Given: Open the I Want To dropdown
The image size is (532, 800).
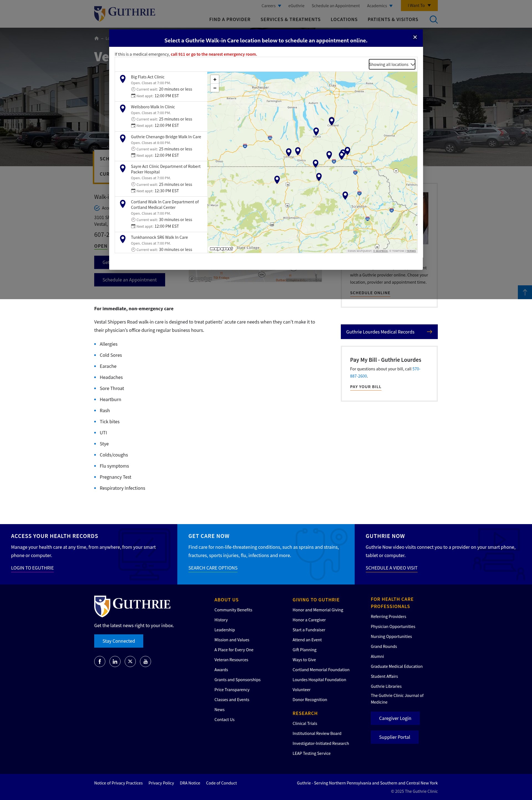Looking at the screenshot, I should coord(419,6).
